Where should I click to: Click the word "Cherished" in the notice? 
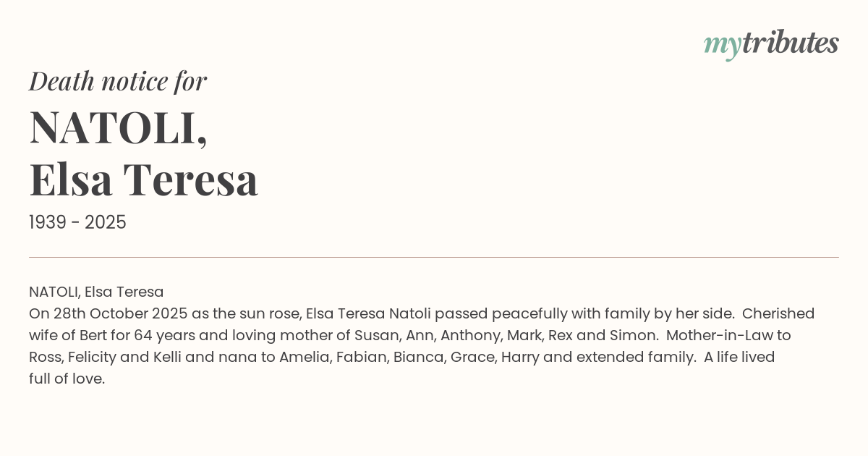(778, 313)
